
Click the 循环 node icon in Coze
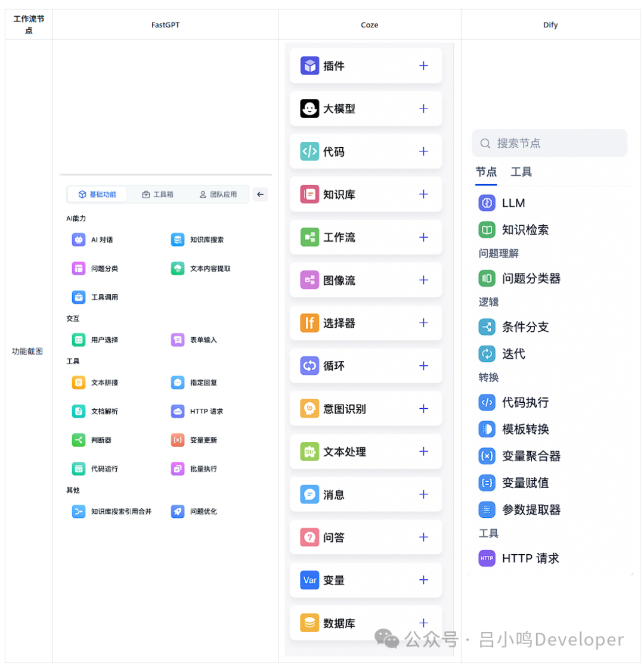tap(309, 366)
